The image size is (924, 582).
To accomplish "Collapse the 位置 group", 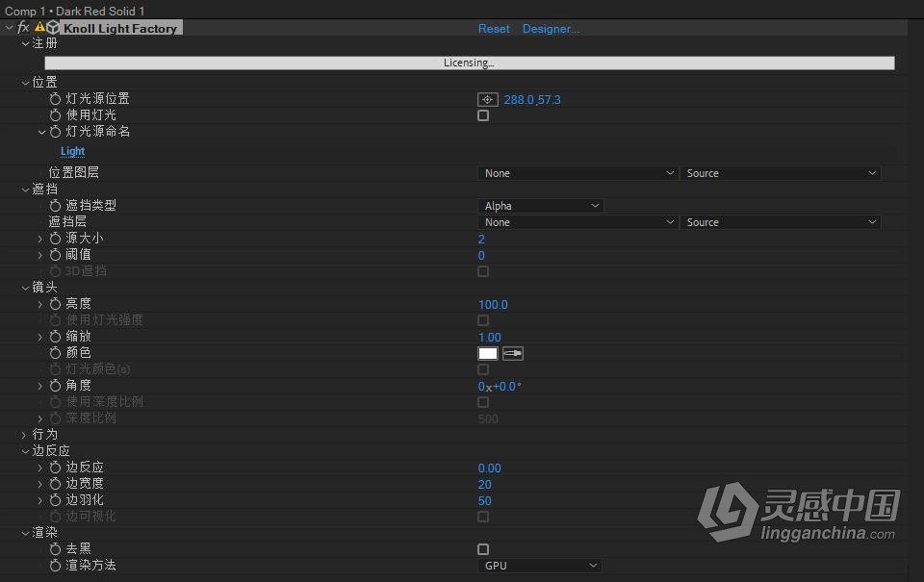I will click(x=25, y=83).
